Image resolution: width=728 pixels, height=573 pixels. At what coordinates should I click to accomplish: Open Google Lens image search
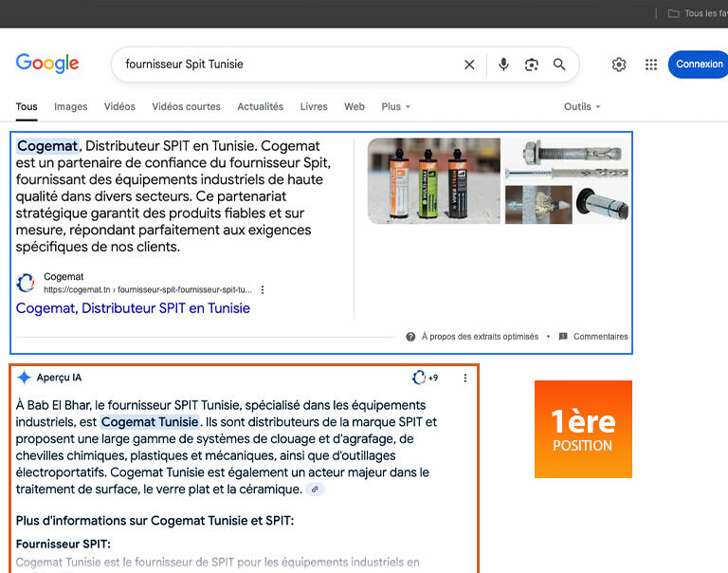pyautogui.click(x=532, y=65)
